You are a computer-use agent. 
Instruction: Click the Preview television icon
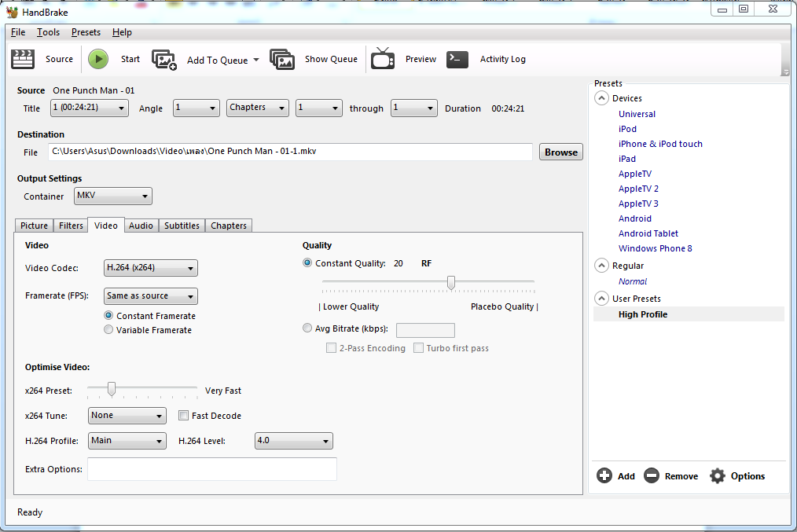tap(383, 58)
